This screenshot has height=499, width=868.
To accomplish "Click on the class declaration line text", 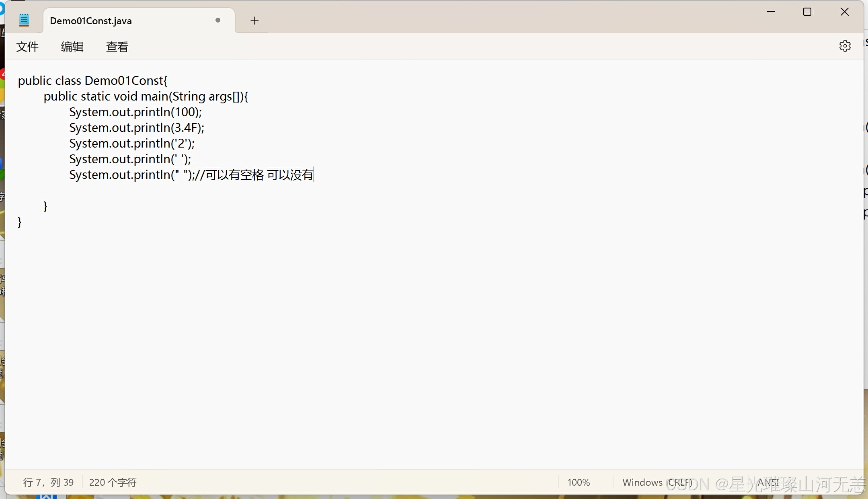I will click(92, 81).
